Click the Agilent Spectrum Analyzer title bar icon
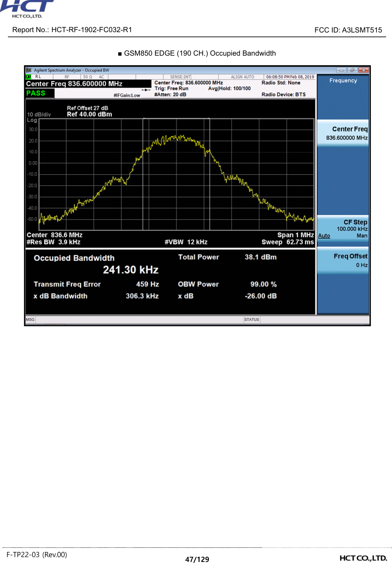The image size is (392, 563). tap(29, 70)
